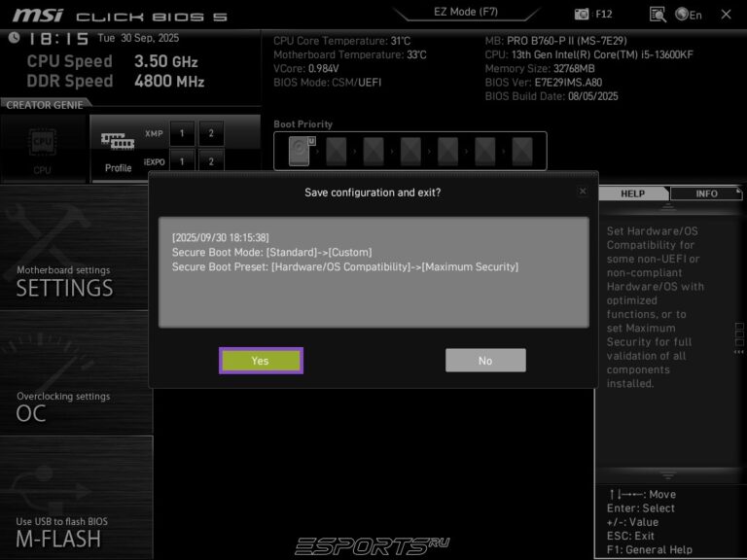Open the BIOS search magnifier icon
The height and width of the screenshot is (560, 747).
tap(658, 15)
